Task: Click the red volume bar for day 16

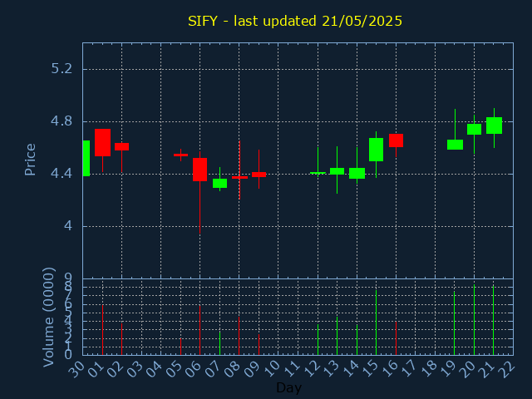Action: click(x=396, y=338)
